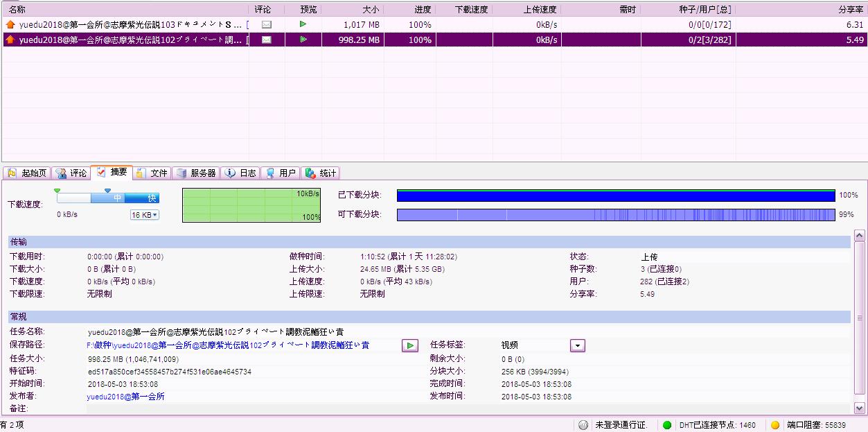The width and height of the screenshot is (868, 432).
Task: Click the yellow port blocked status indicator
Action: [x=775, y=425]
